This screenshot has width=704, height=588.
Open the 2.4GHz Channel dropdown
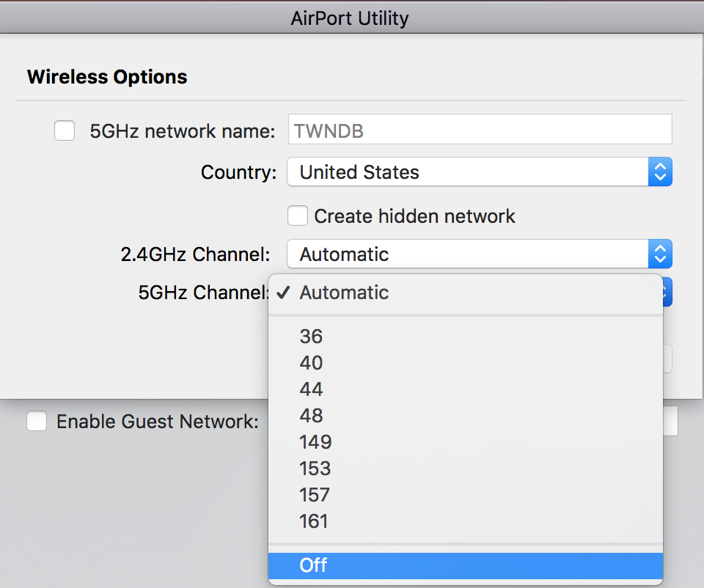click(x=480, y=254)
